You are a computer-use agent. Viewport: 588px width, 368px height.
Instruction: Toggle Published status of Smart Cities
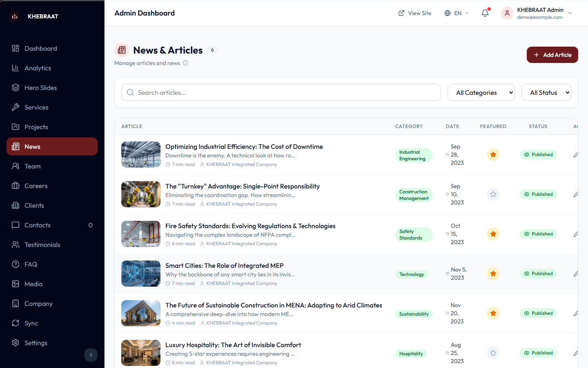[538, 274]
